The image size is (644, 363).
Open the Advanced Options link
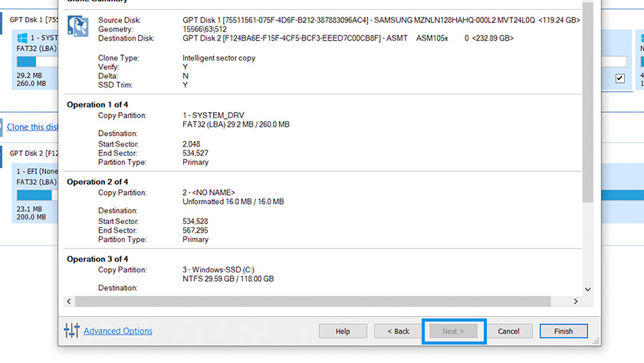118,331
